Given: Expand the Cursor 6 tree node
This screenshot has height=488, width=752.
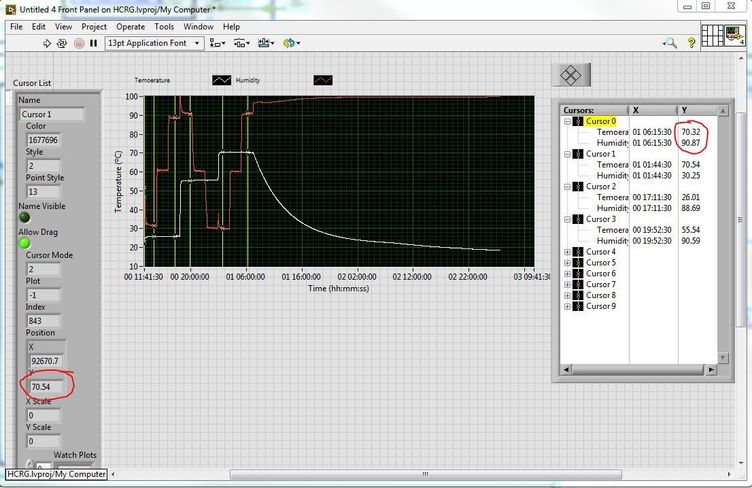Looking at the screenshot, I should click(x=567, y=274).
